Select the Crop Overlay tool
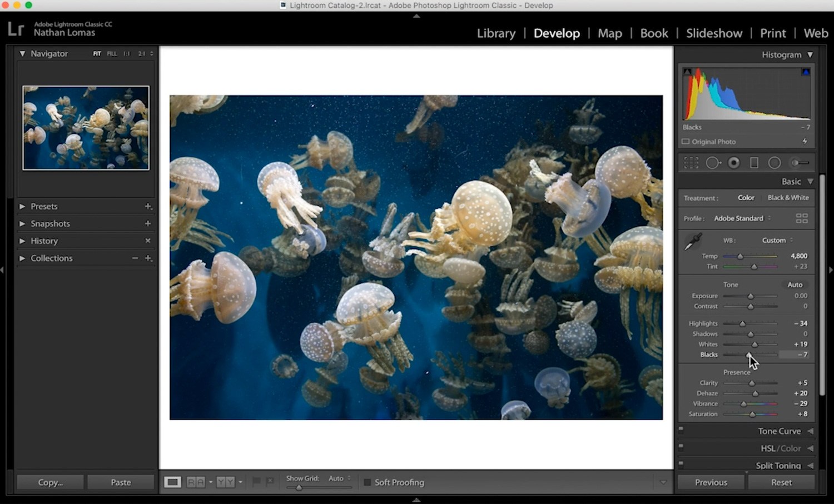 691,162
